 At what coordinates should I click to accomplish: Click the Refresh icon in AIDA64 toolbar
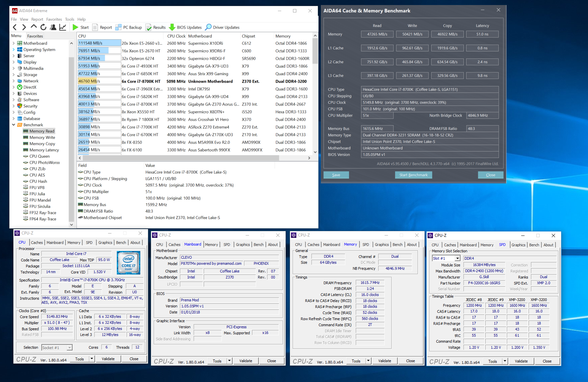coord(43,27)
